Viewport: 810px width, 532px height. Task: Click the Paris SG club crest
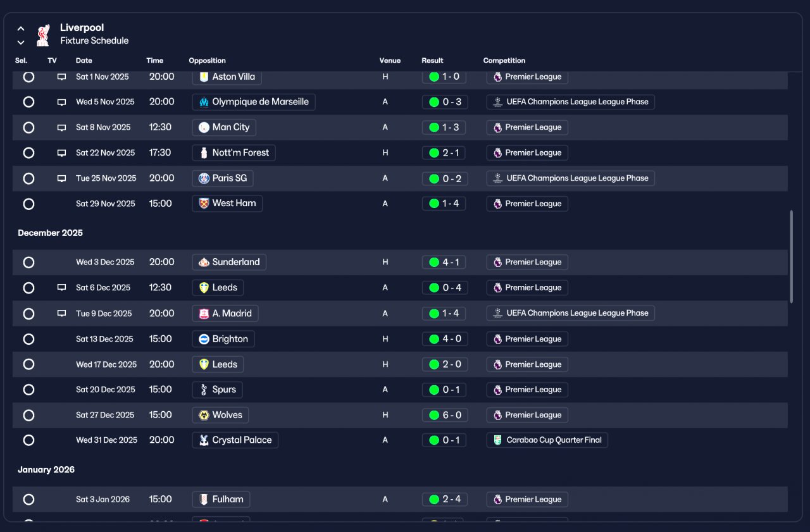point(204,178)
